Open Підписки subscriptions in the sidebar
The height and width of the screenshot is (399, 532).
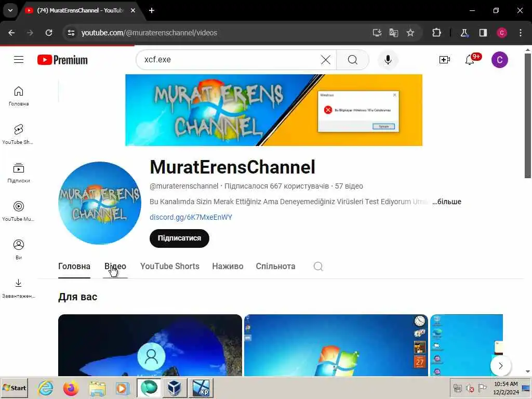pyautogui.click(x=19, y=173)
